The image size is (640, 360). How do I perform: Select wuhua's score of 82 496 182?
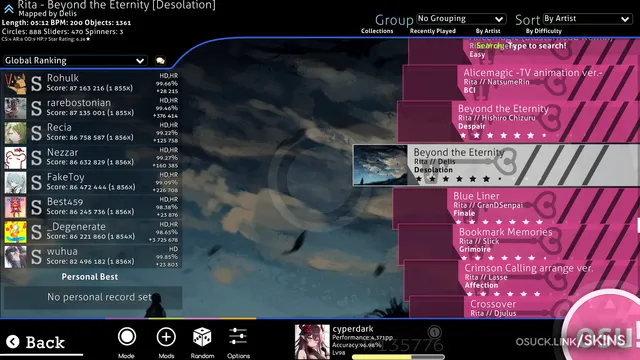pyautogui.click(x=92, y=257)
